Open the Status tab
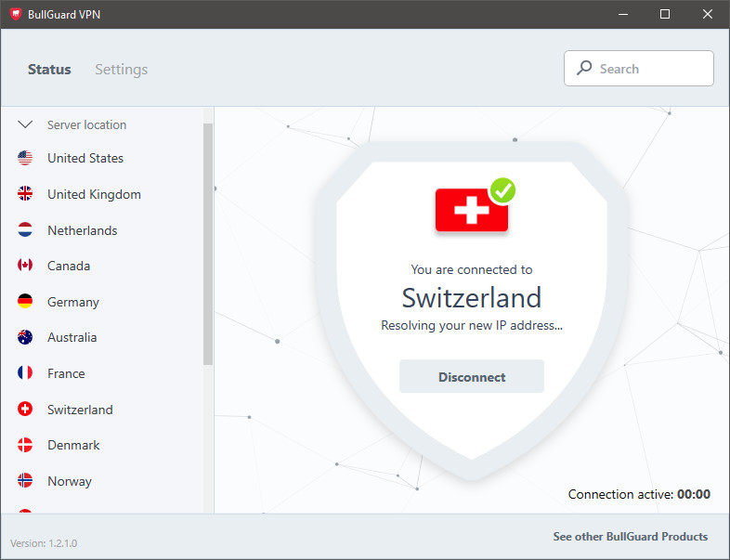Image resolution: width=730 pixels, height=560 pixels. click(49, 70)
